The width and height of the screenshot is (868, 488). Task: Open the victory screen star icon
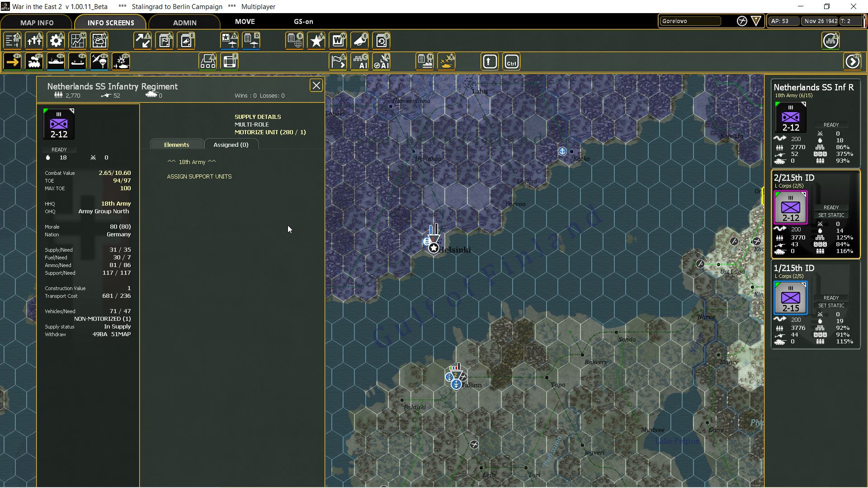pos(316,41)
